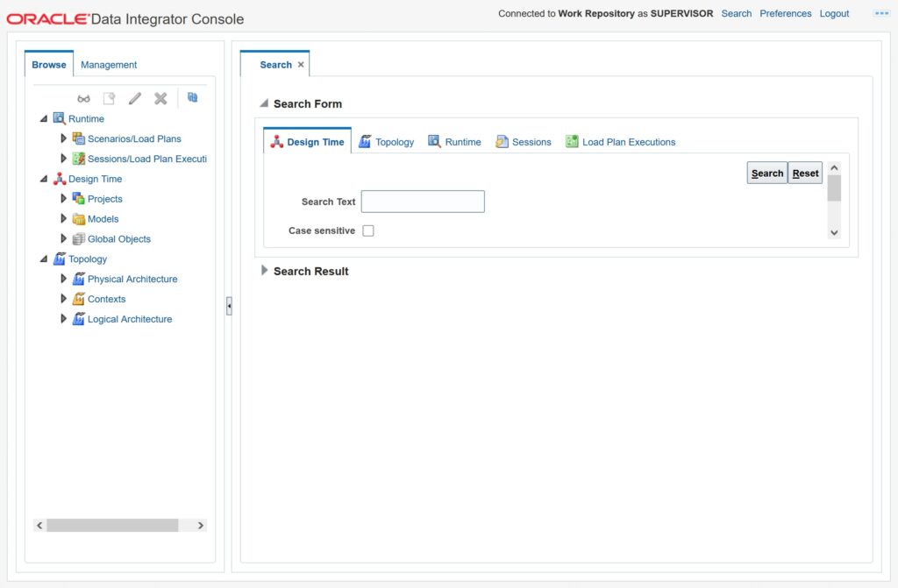Select the Design Time search tab
The image size is (898, 588).
pyautogui.click(x=308, y=141)
